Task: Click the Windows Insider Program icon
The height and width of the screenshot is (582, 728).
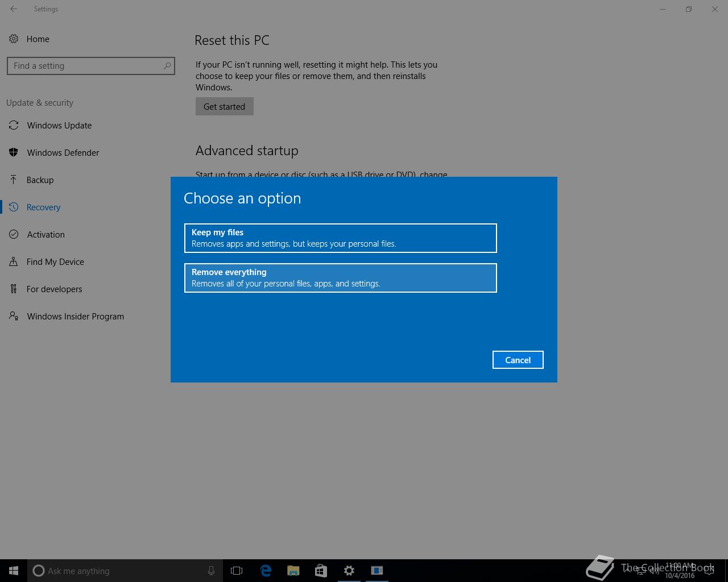Action: [x=14, y=316]
